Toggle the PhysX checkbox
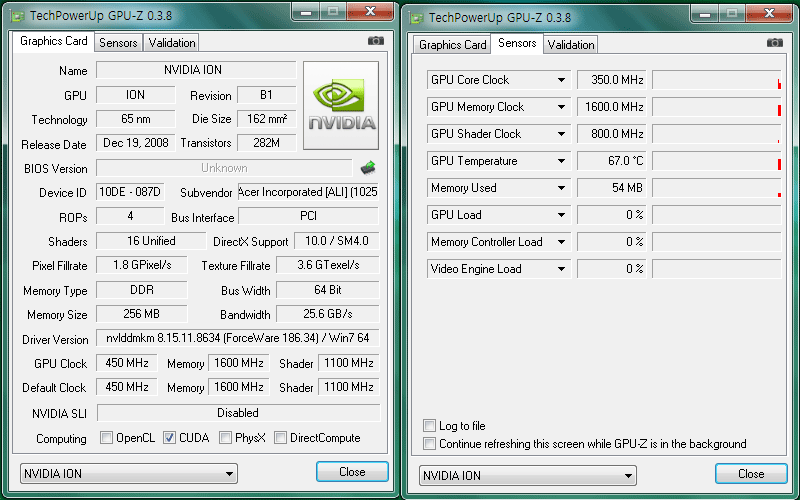Screen dimensions: 800x500 (x=225, y=438)
